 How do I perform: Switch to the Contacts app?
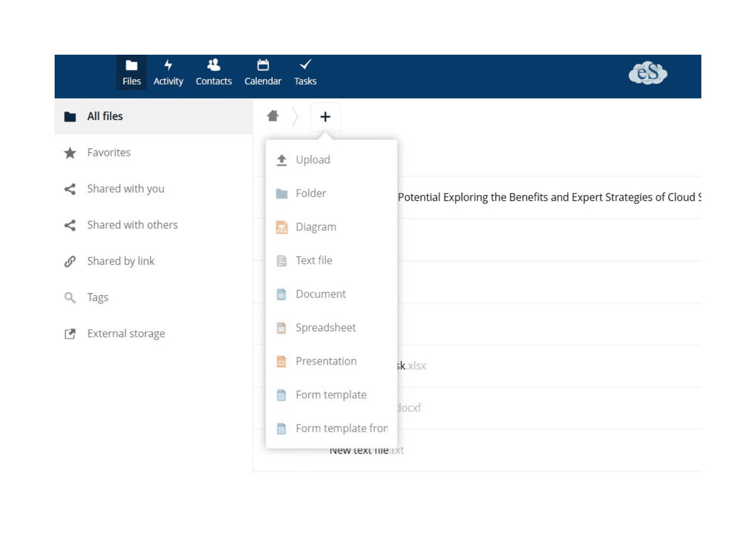(x=213, y=72)
